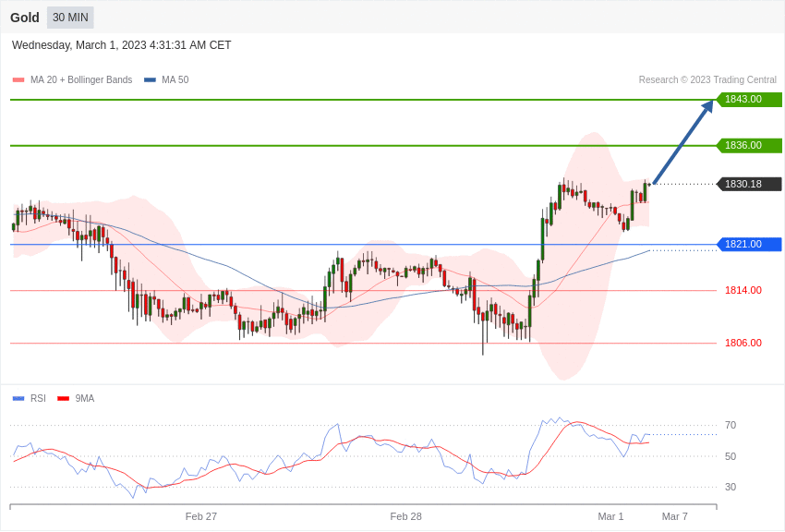Click the 1836.00 green resistance price tag
This screenshot has height=532, width=785.
[x=750, y=145]
